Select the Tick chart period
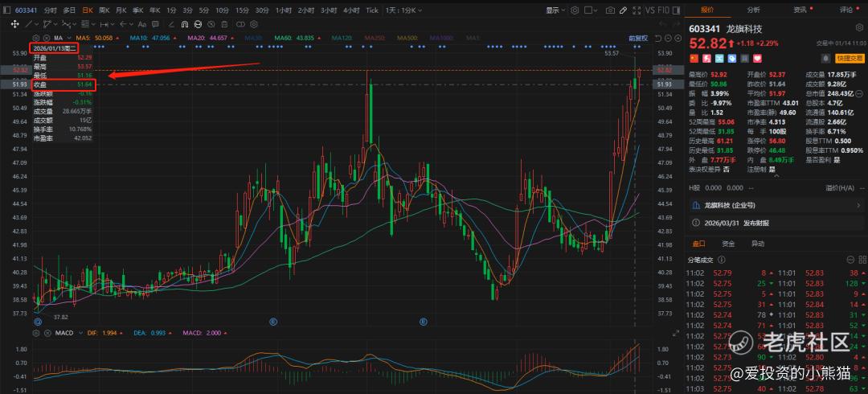 pyautogui.click(x=372, y=10)
